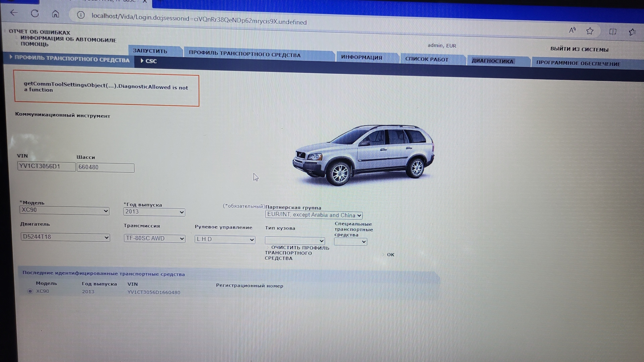Click the browser refresh icon

[x=35, y=13]
